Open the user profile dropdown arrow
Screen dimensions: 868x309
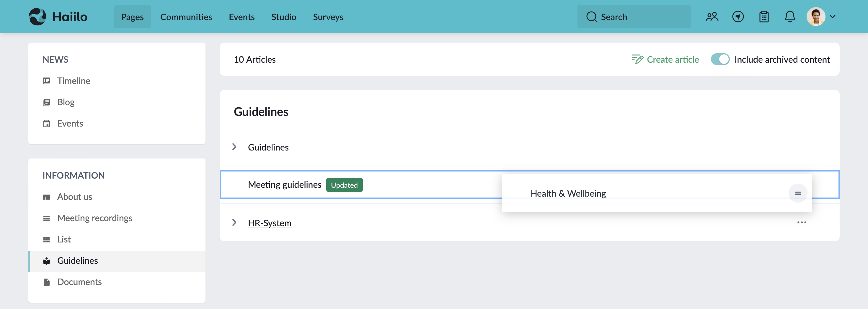832,17
